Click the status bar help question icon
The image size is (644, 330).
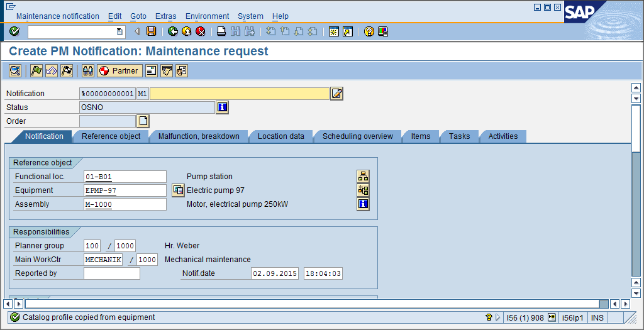pos(489,317)
